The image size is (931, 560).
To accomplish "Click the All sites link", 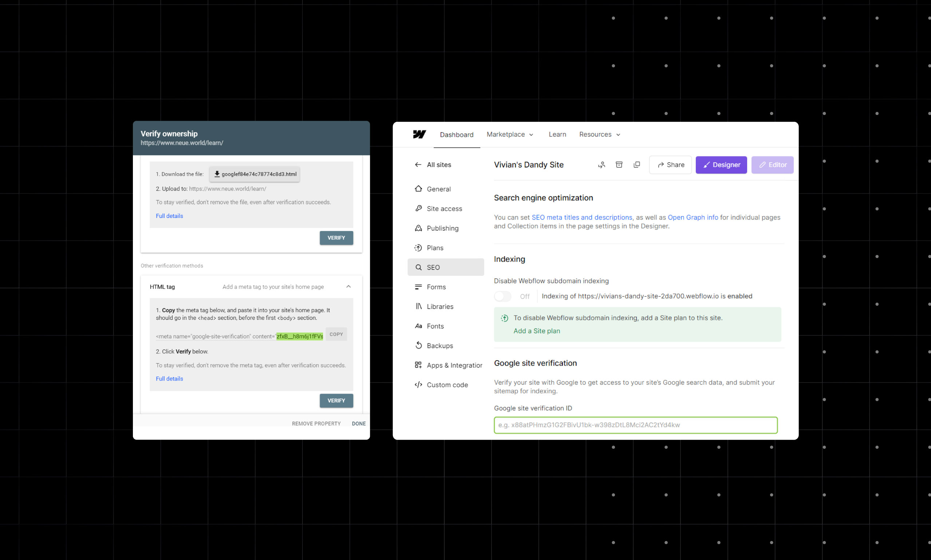I will point(439,164).
